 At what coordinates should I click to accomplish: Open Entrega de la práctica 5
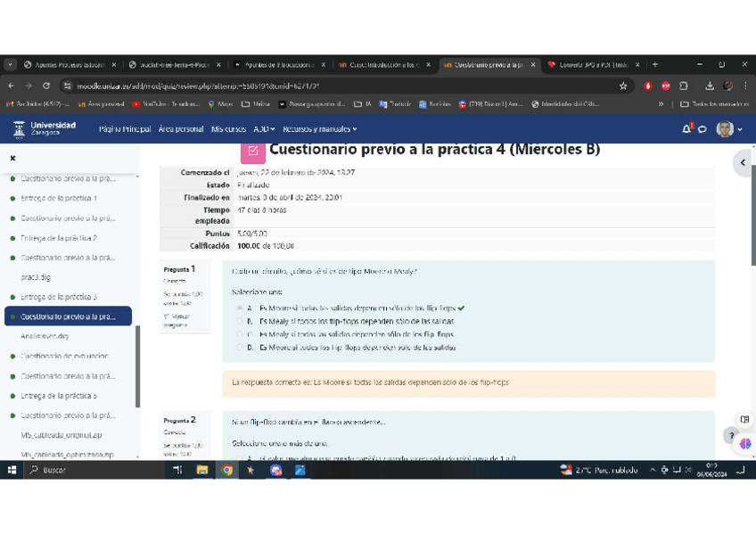[59, 396]
